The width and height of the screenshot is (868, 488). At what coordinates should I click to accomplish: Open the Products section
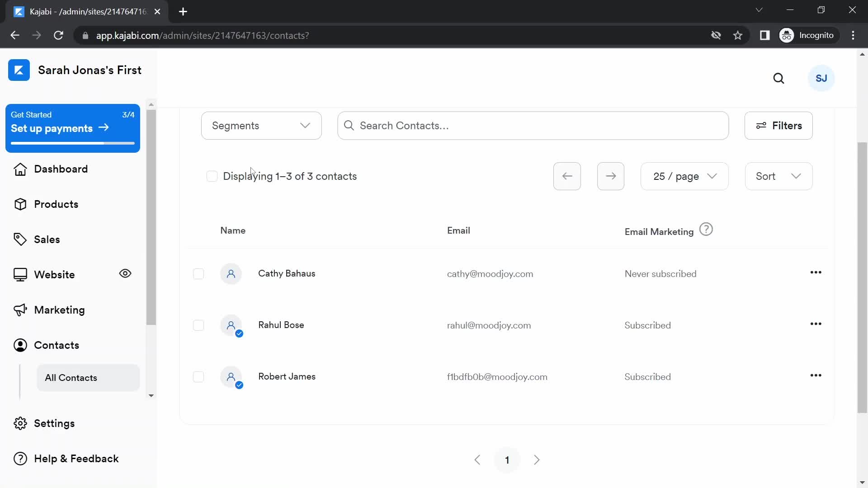click(56, 204)
